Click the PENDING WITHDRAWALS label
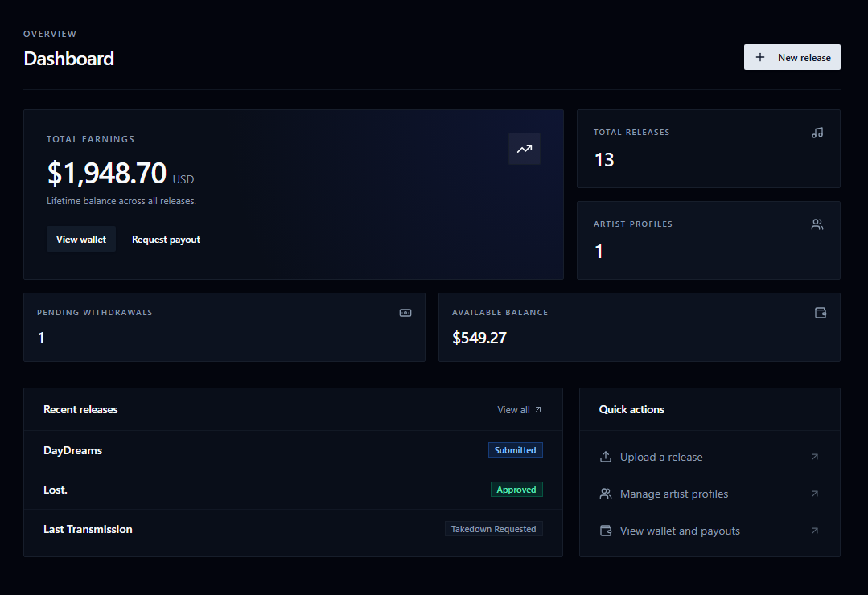Screen dimensions: 868x595 95,313
